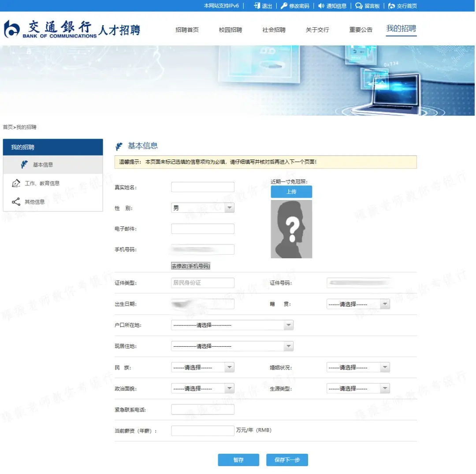Click the 我的招聘 sidebar header
476x474 pixels.
(53, 147)
